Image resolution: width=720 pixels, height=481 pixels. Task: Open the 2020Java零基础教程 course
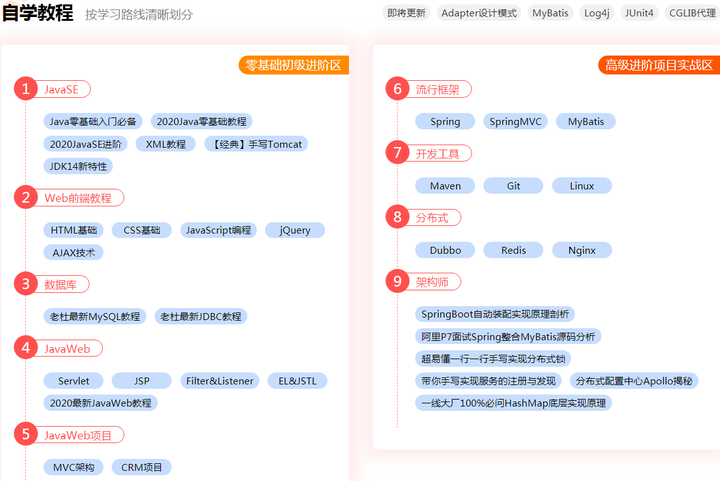pos(201,121)
